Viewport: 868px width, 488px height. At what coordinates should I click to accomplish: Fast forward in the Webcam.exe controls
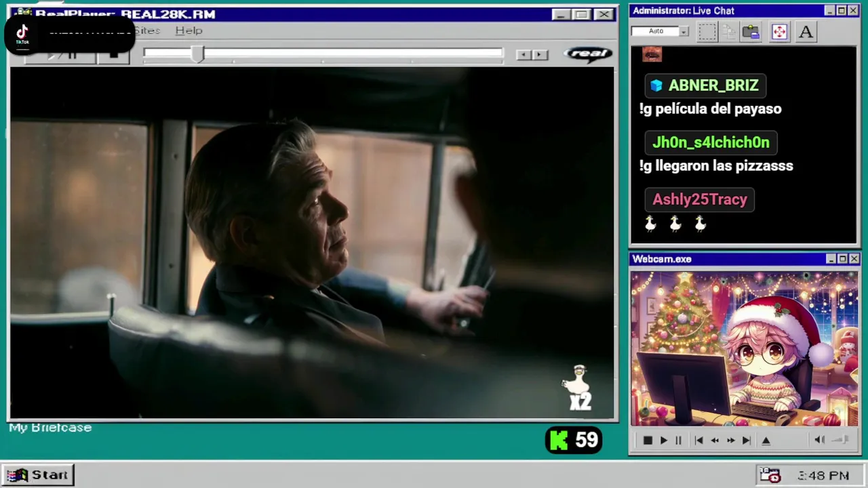(730, 441)
